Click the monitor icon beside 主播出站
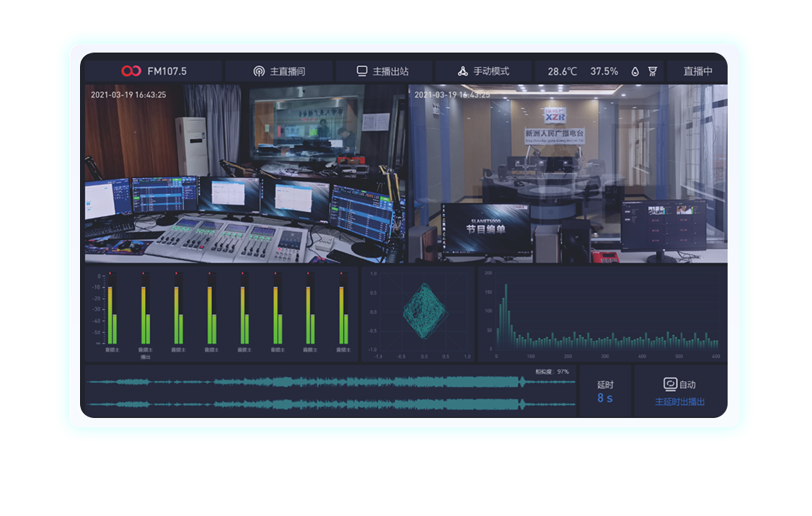 (362, 71)
